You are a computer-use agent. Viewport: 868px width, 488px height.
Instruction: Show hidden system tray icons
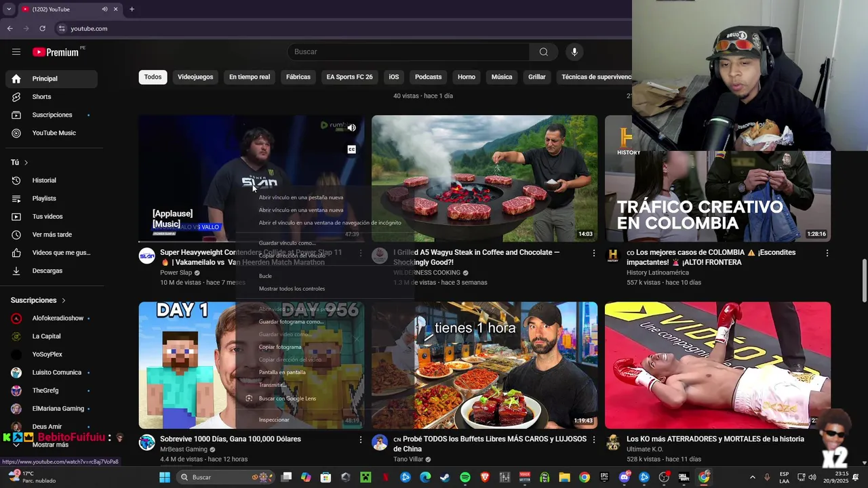[x=752, y=477]
